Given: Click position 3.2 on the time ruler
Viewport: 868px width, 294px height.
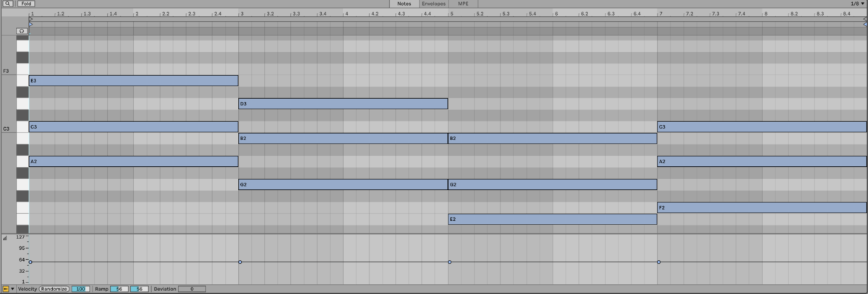Looking at the screenshot, I should tap(270, 14).
